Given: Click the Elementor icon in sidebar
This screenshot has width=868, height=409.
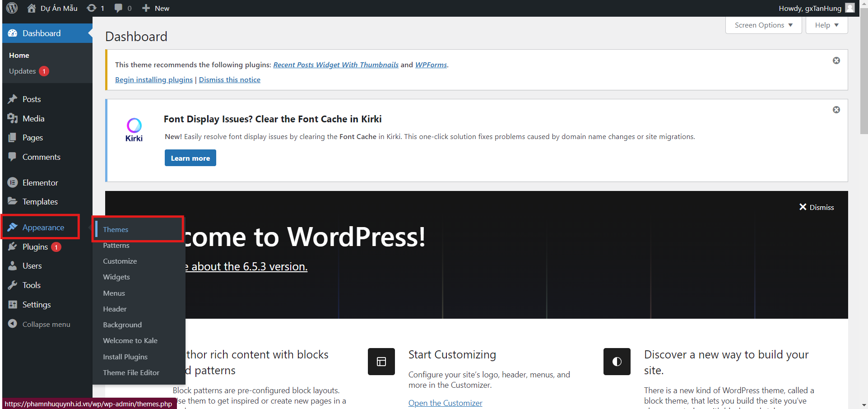Looking at the screenshot, I should (13, 182).
